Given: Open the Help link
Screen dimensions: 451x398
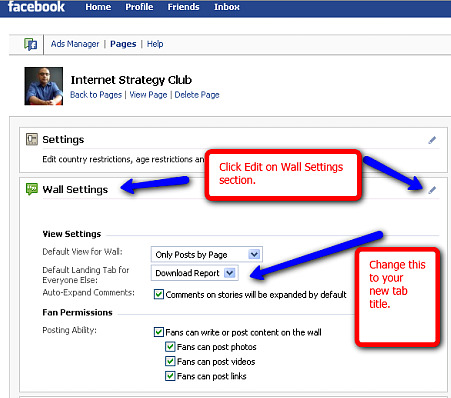Looking at the screenshot, I should pos(155,44).
